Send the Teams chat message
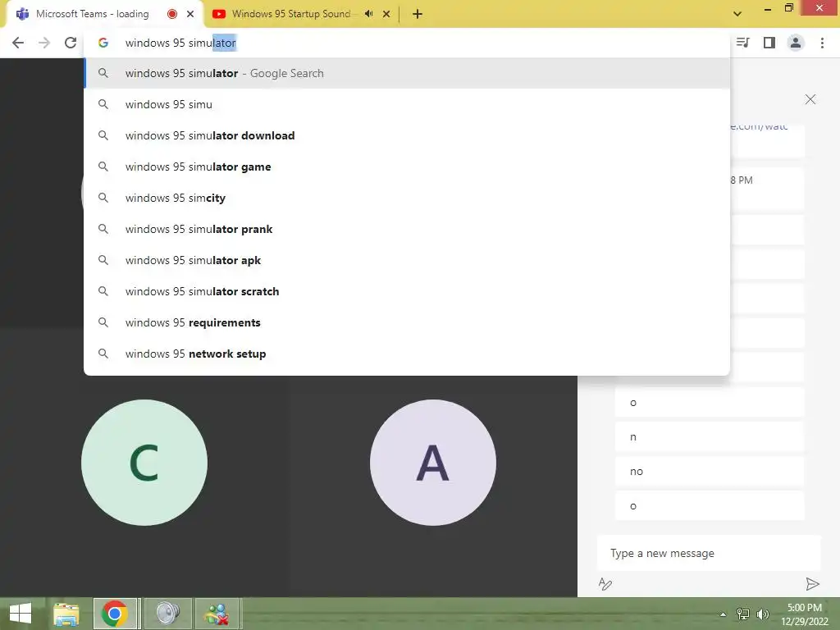840x630 pixels. coord(812,584)
